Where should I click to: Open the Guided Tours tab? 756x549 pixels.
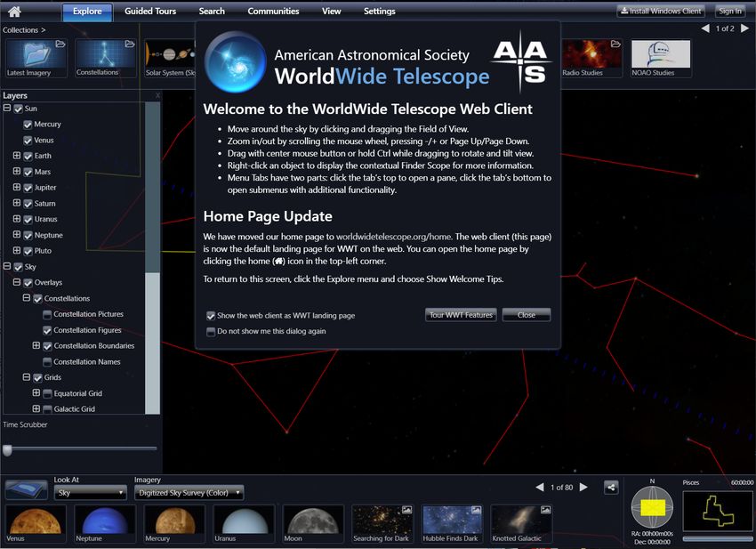(x=150, y=11)
